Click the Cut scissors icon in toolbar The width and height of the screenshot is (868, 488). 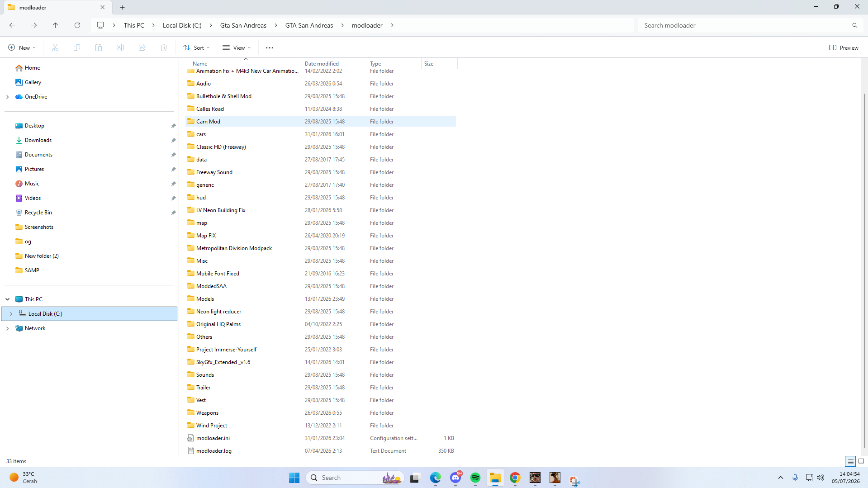pos(55,47)
